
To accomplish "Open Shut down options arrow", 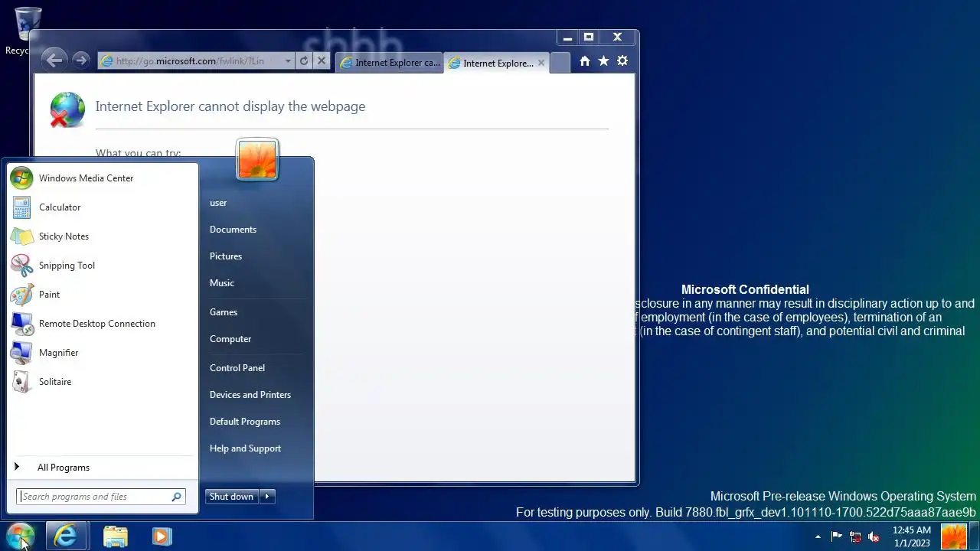I will click(267, 497).
